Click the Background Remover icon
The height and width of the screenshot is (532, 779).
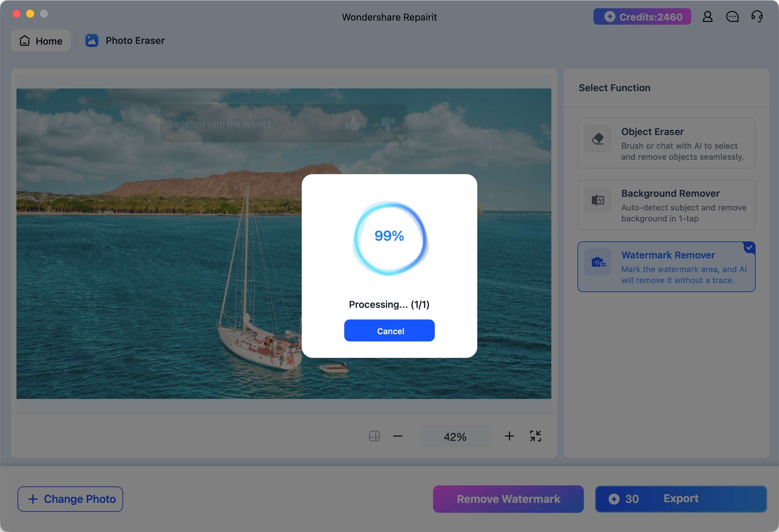tap(598, 200)
